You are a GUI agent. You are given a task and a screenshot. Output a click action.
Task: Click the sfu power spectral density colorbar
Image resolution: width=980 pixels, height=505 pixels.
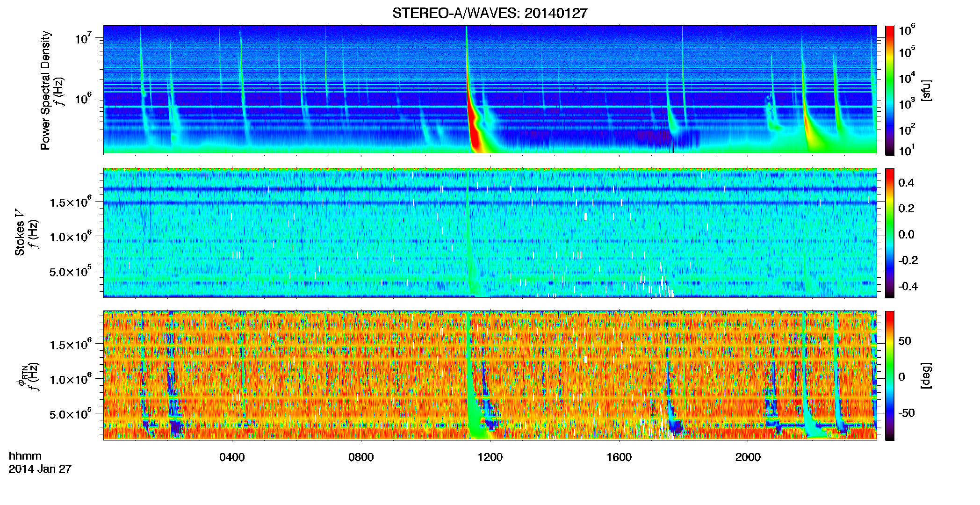(x=890, y=90)
